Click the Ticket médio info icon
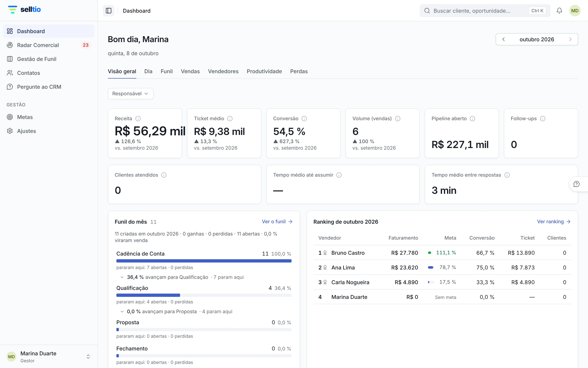The width and height of the screenshot is (588, 368). [x=230, y=119]
